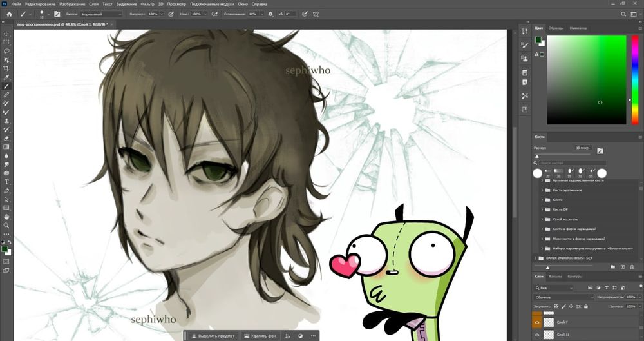The image size is (644, 341).
Task: Click the rainbow hue slider strip
Action: pyautogui.click(x=634, y=80)
